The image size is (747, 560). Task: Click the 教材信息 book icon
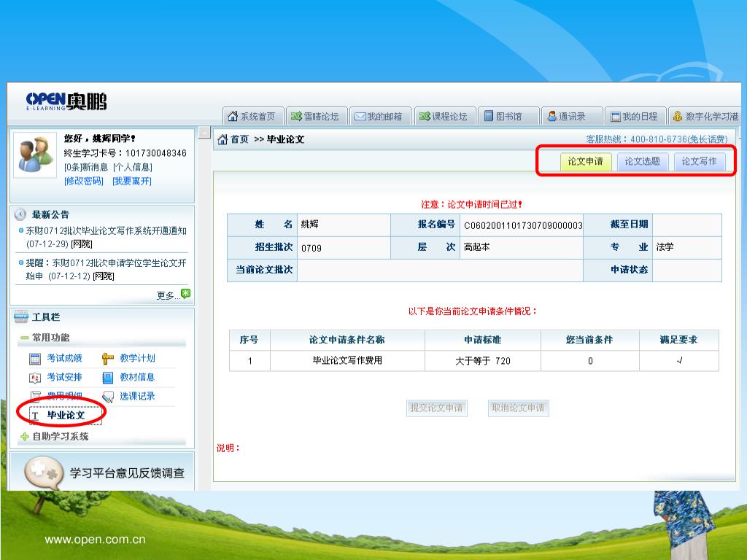click(108, 378)
